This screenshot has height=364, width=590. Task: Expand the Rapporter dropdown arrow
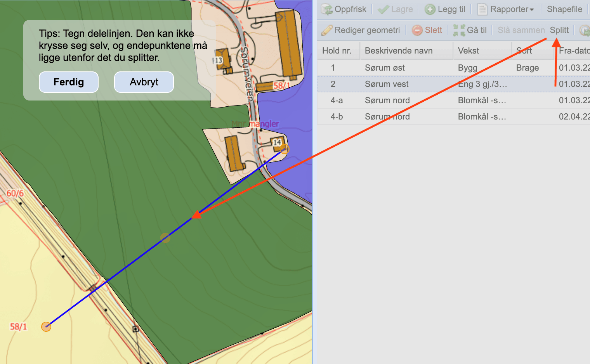532,10
